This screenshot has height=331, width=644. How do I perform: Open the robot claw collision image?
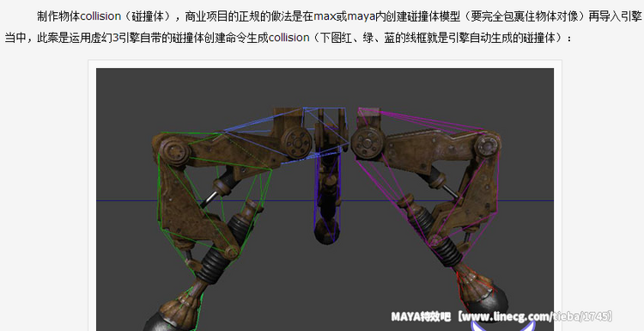(325, 199)
